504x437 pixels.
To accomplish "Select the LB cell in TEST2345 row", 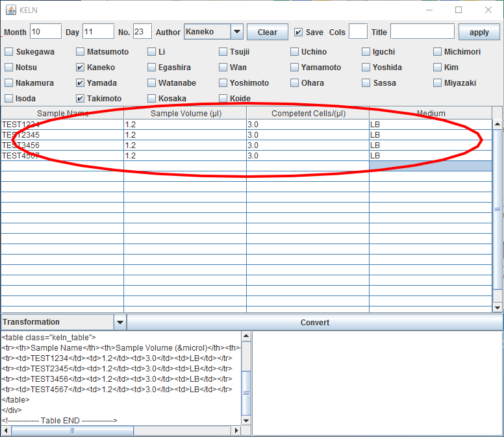I will coord(431,135).
